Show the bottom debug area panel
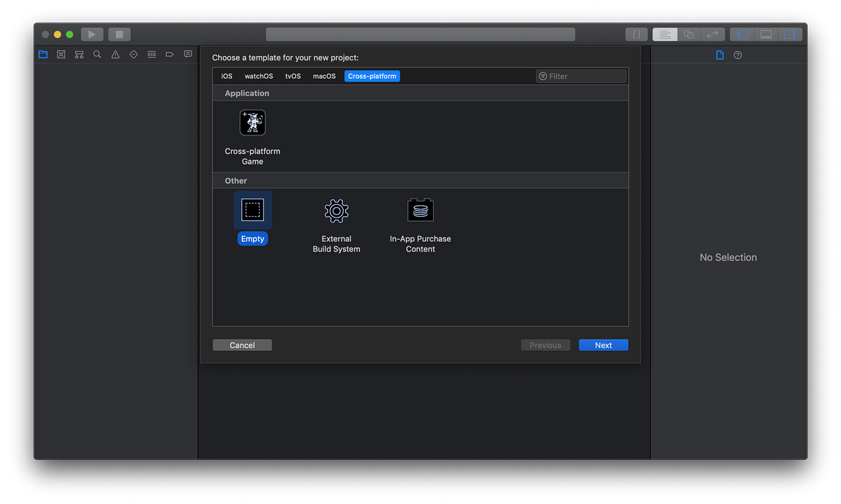The width and height of the screenshot is (841, 504). click(766, 34)
